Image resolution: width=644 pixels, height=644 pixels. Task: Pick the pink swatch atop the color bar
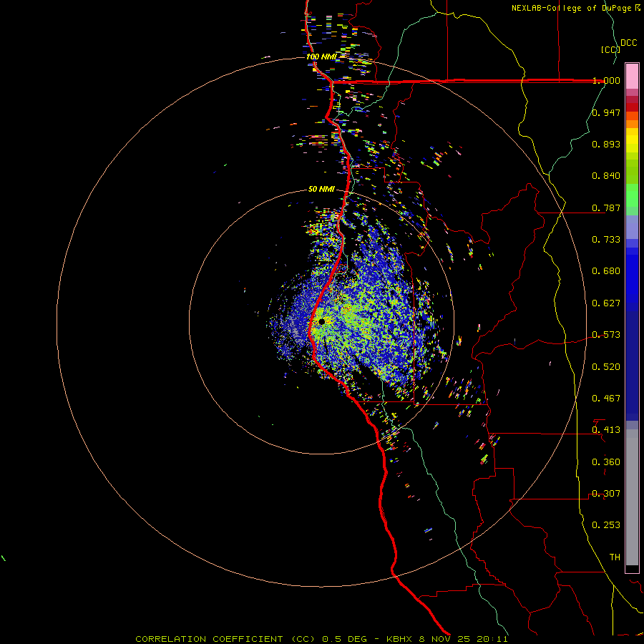tap(632, 77)
